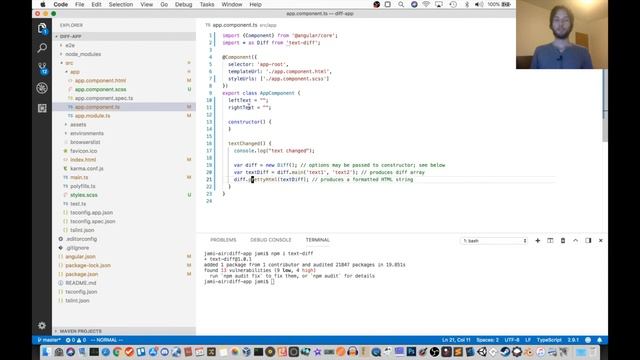This screenshot has width=640, height=360.
Task: Open karma.conf.js in explorer
Action: (87, 169)
